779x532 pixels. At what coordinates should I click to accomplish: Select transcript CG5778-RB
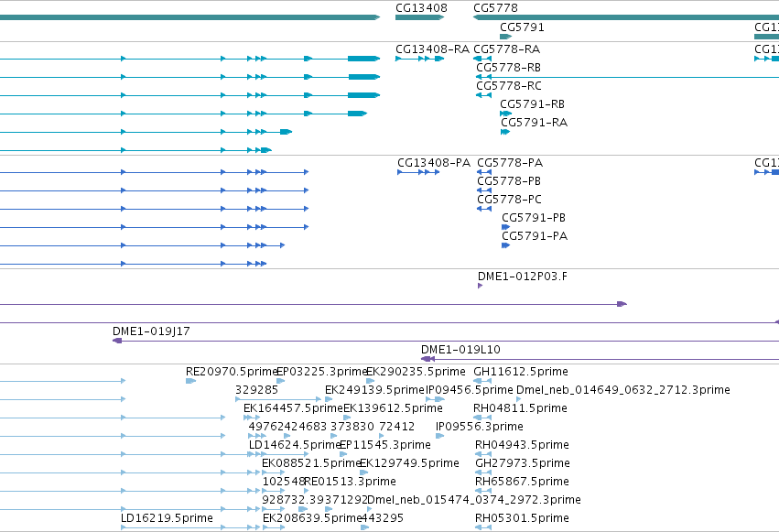tap(627, 77)
